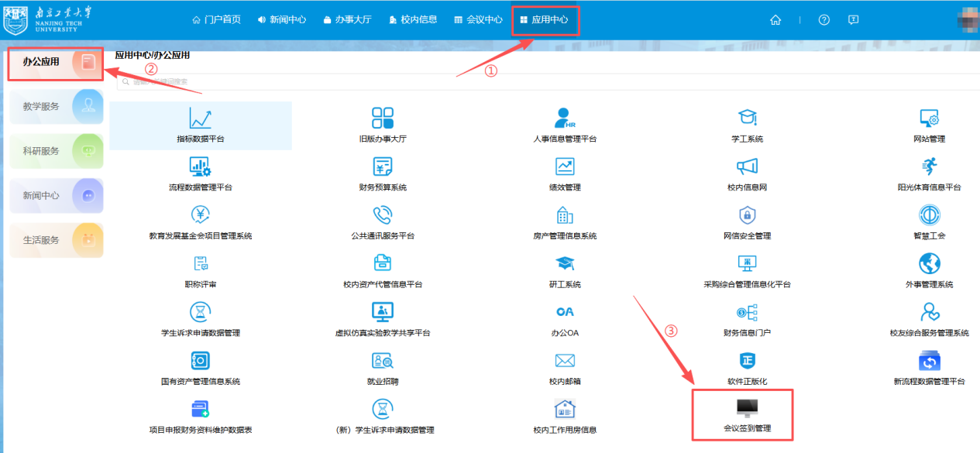Screen dimensions: 980x453
Task: Launch 人事信息管理平台 HR icon
Action: click(x=565, y=118)
